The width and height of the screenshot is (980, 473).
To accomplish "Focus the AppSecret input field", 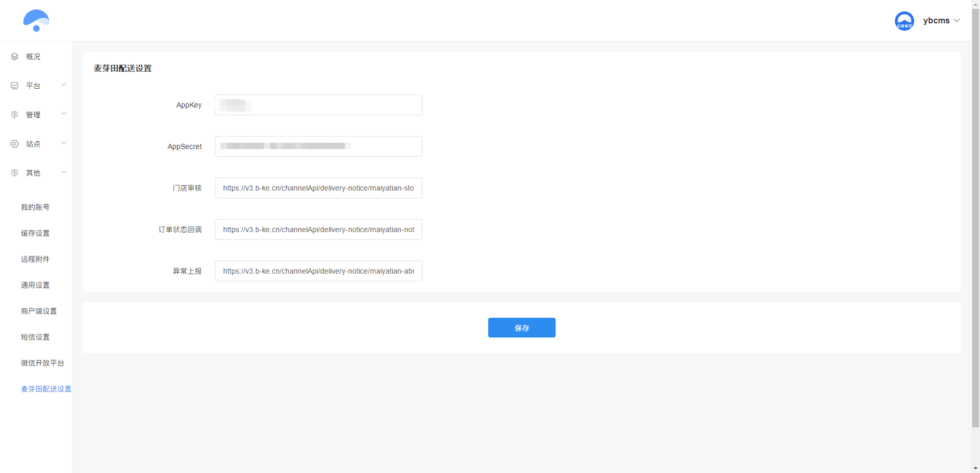I will 319,146.
